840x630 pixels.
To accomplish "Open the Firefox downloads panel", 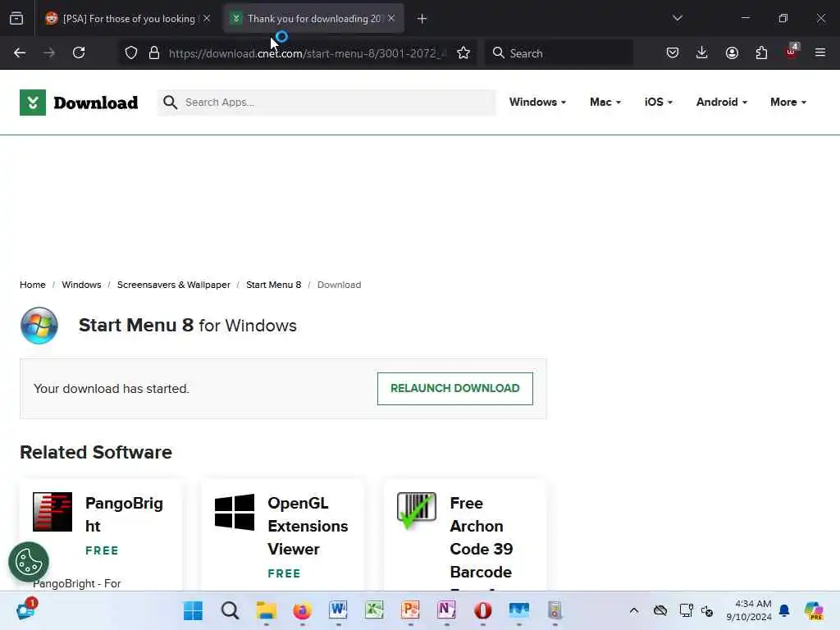I will click(702, 53).
